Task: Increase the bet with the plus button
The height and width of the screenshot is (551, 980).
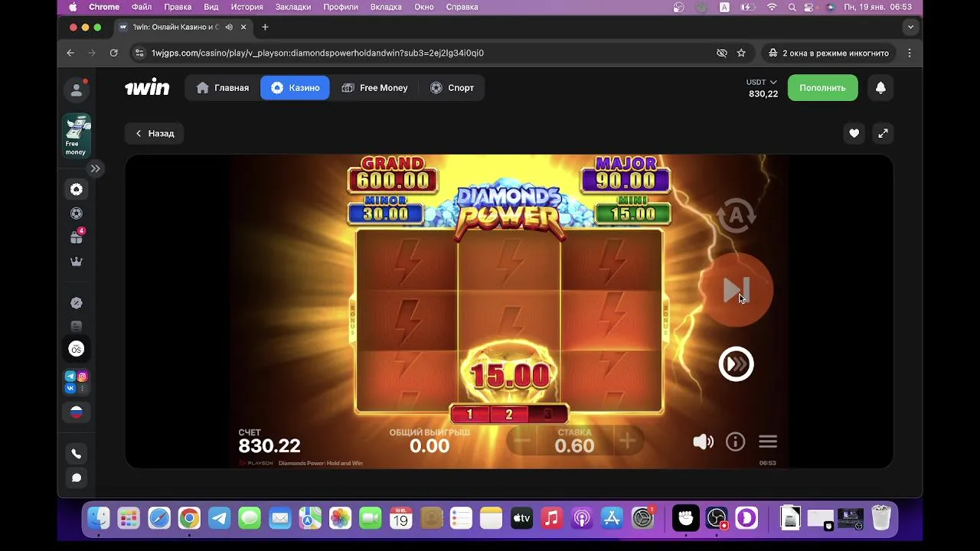Action: (x=627, y=441)
